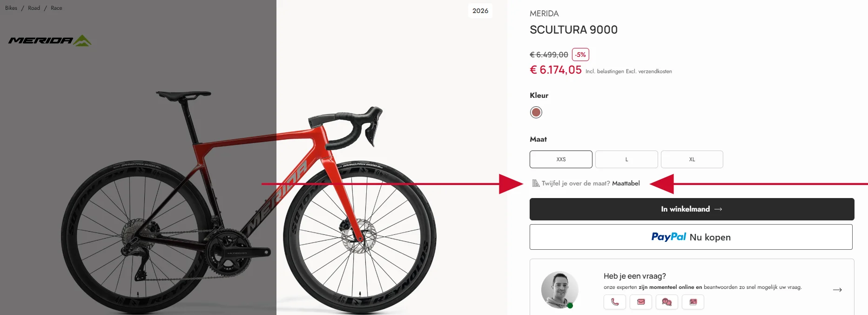Click the calendar appointment icon
The height and width of the screenshot is (315, 868).
coord(693,302)
